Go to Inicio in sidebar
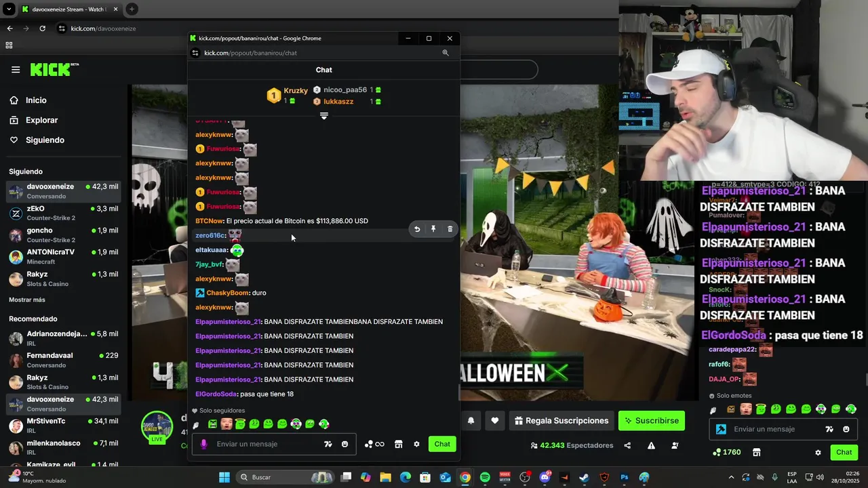868x488 pixels. point(36,100)
